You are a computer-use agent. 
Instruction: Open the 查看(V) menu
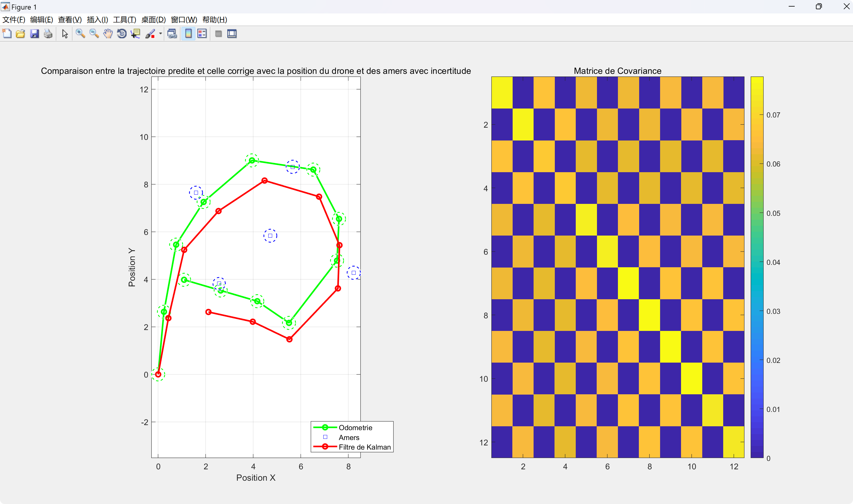[70, 20]
